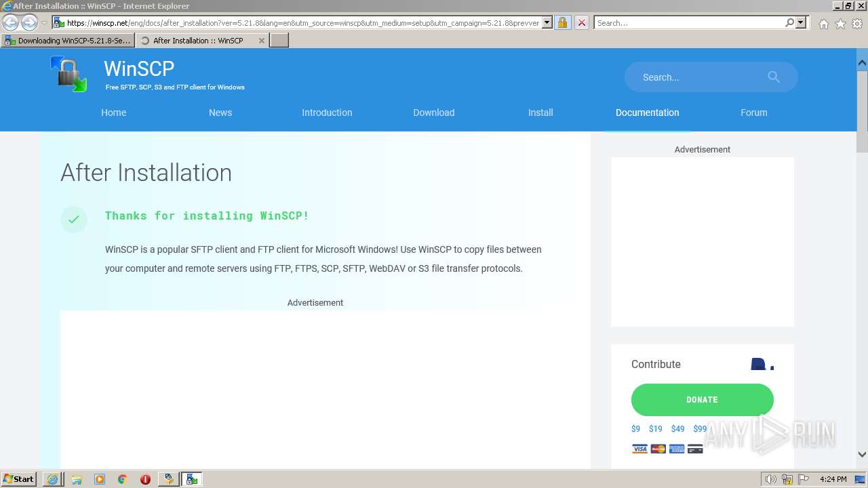868x488 pixels.
Task: Click the WinSCP padlock logo
Action: (68, 74)
